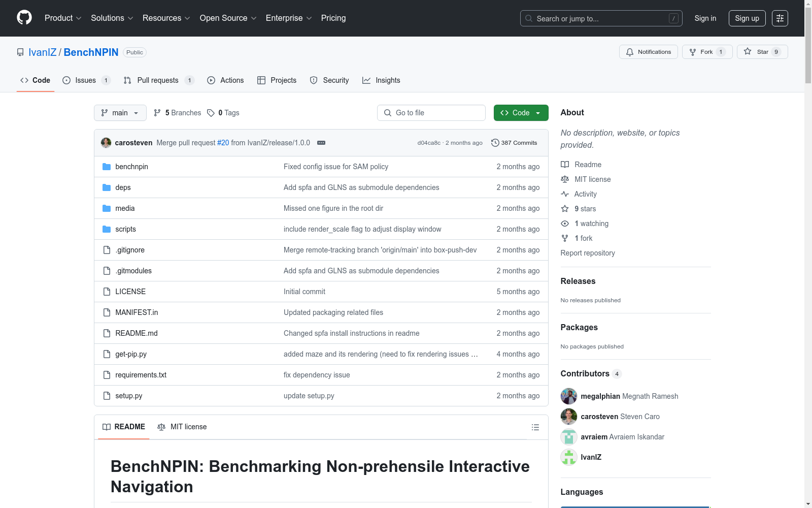Open the Pricing link
Screen dimensions: 812x508
[x=333, y=18]
